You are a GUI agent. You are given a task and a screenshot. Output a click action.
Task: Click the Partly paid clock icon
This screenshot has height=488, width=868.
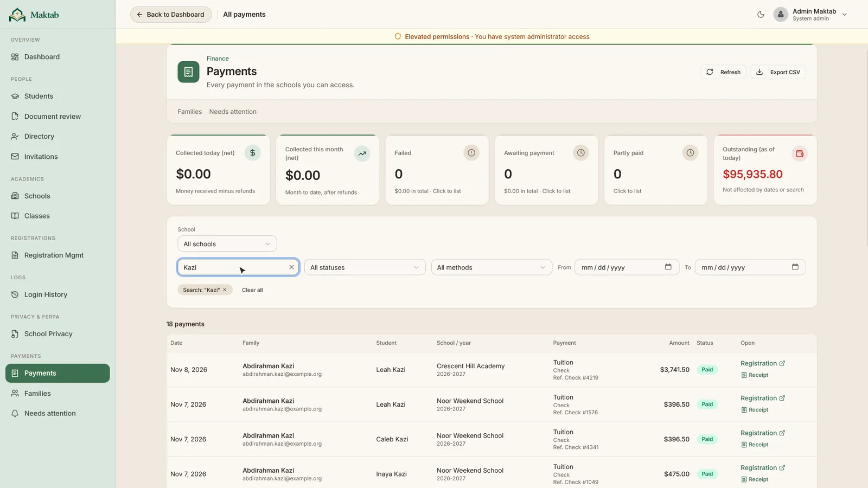pyautogui.click(x=690, y=153)
